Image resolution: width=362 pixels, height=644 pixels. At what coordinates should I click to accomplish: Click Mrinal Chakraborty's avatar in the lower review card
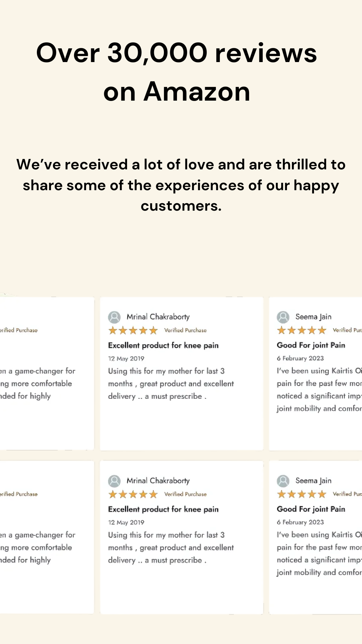(114, 481)
